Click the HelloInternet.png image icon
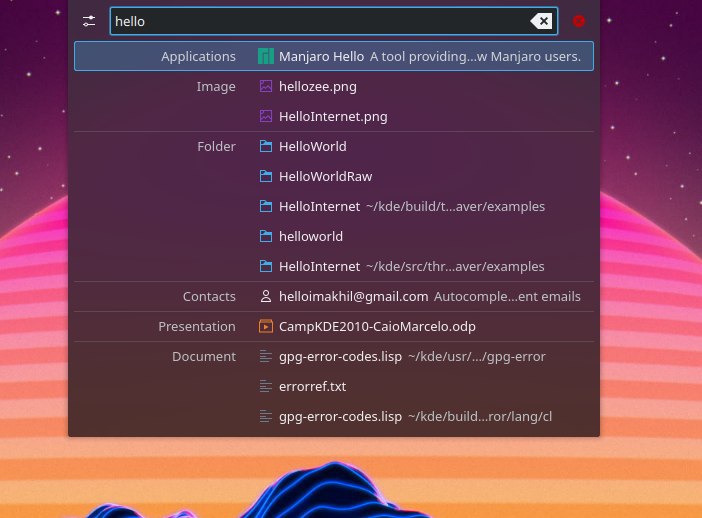The height and width of the screenshot is (518, 702). 265,116
